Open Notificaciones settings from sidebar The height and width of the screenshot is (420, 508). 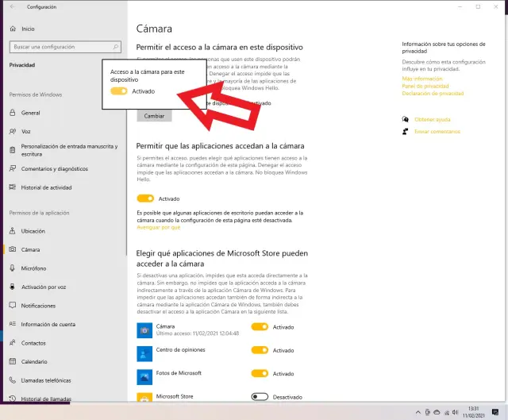[38, 306]
